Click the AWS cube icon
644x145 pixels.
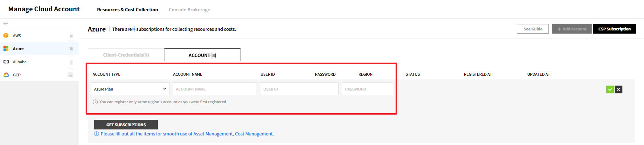click(6, 35)
